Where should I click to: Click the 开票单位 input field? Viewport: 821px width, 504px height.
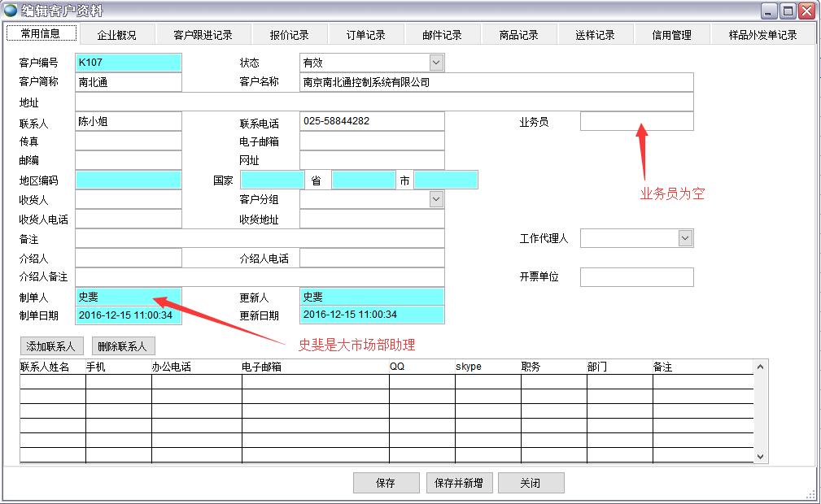(636, 277)
